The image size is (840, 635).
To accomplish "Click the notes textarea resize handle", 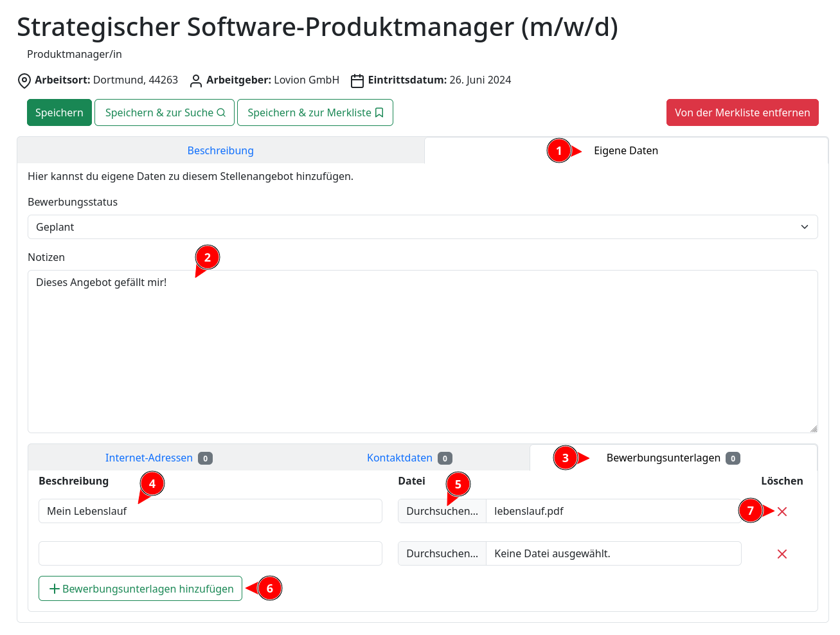I will pyautogui.click(x=814, y=429).
